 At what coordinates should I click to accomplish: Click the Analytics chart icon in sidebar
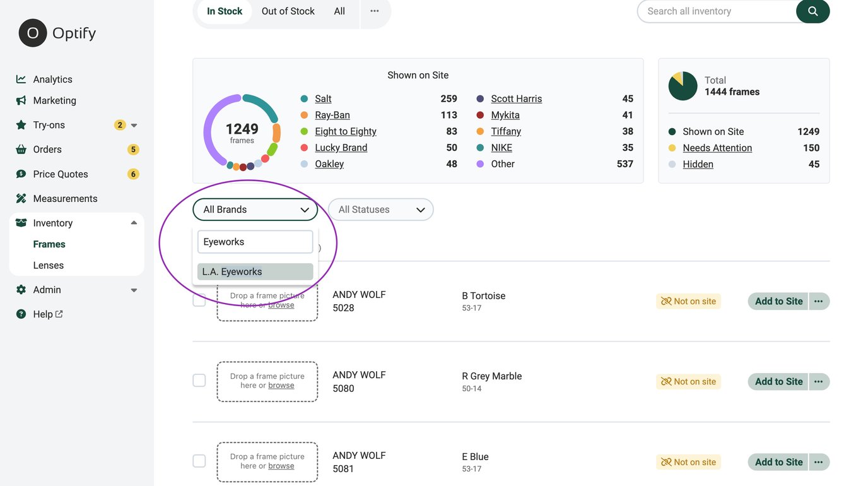21,79
